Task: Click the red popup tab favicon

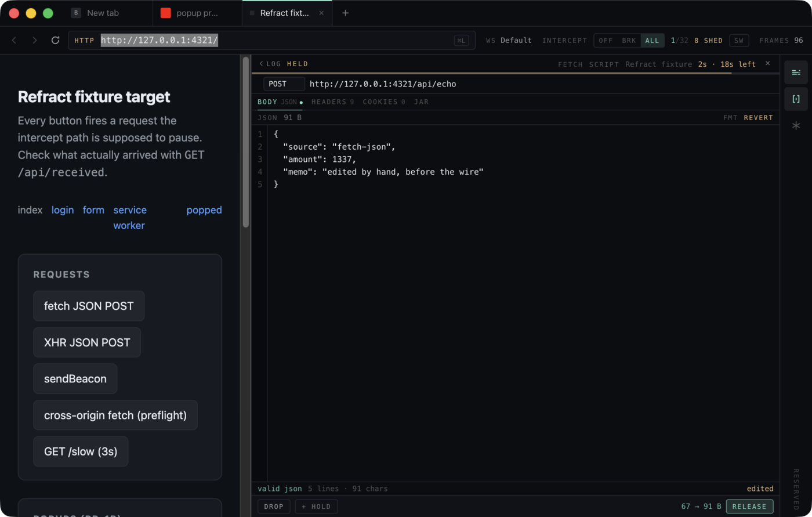Action: [166, 13]
